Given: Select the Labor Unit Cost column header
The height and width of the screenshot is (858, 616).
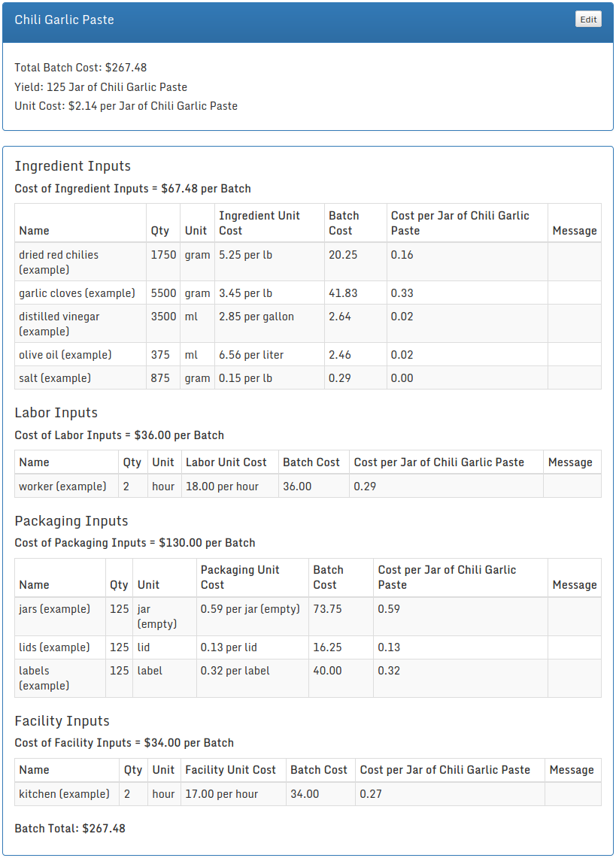Looking at the screenshot, I should 226,462.
